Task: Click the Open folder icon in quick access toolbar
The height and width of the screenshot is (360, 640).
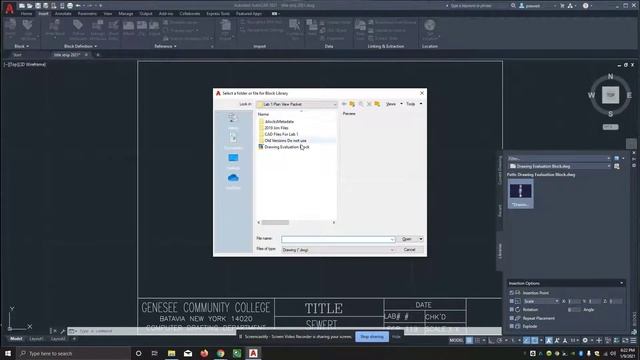Action: point(29,6)
